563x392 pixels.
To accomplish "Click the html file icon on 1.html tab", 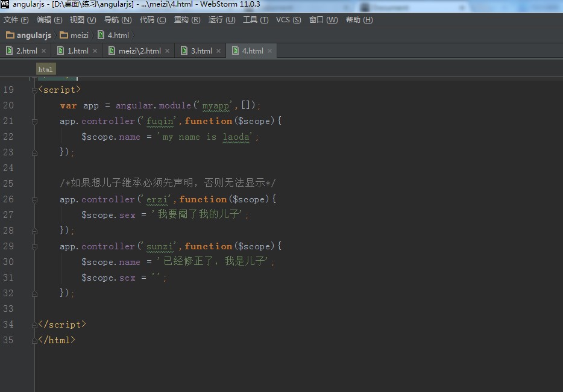I will point(61,51).
